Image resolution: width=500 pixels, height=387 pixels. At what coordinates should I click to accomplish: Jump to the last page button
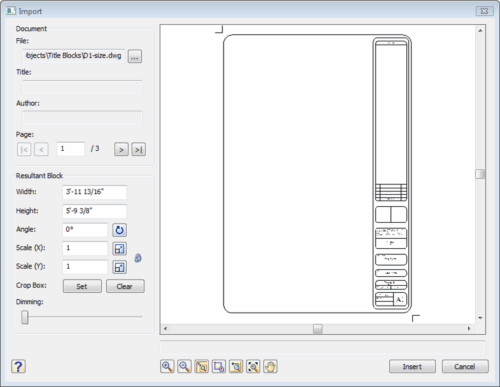[139, 149]
